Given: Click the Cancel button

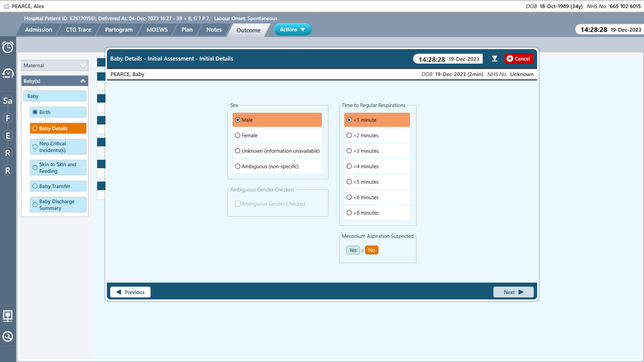Looking at the screenshot, I should click(519, 59).
